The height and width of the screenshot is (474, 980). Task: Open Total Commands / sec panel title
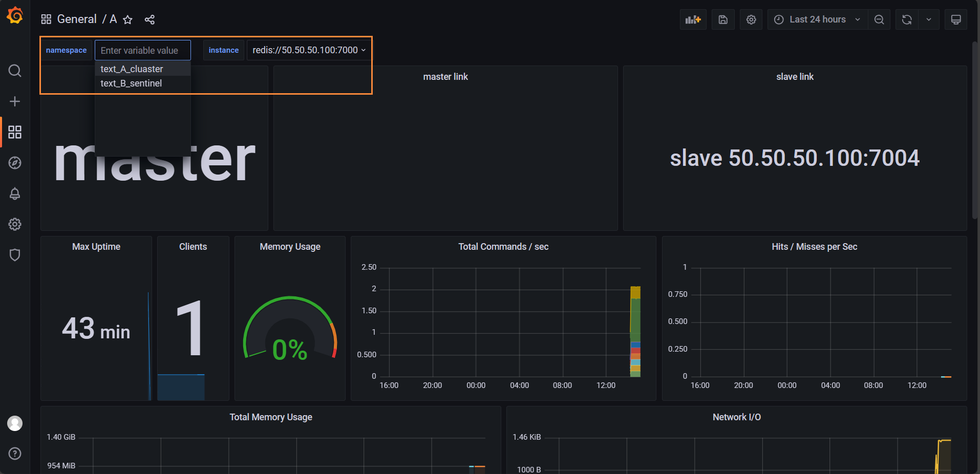[503, 247]
